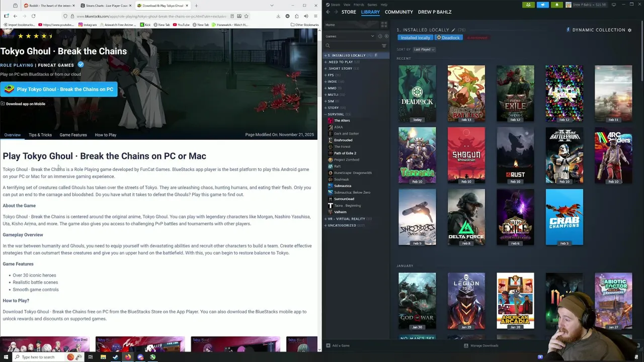Expand the Indie collection

pos(326,81)
